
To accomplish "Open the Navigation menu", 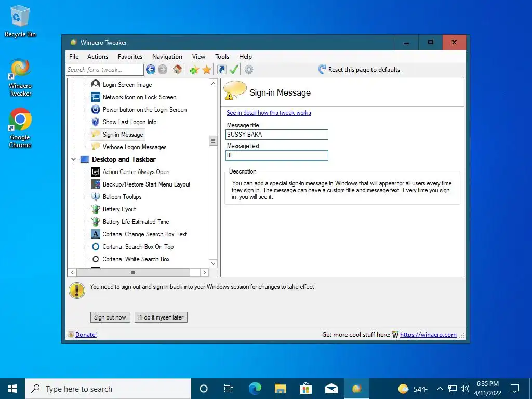I will (167, 57).
